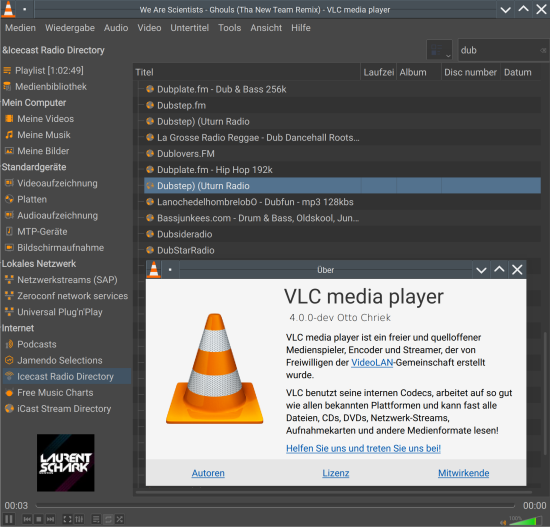Pause playback with the pause button

pos(9,519)
